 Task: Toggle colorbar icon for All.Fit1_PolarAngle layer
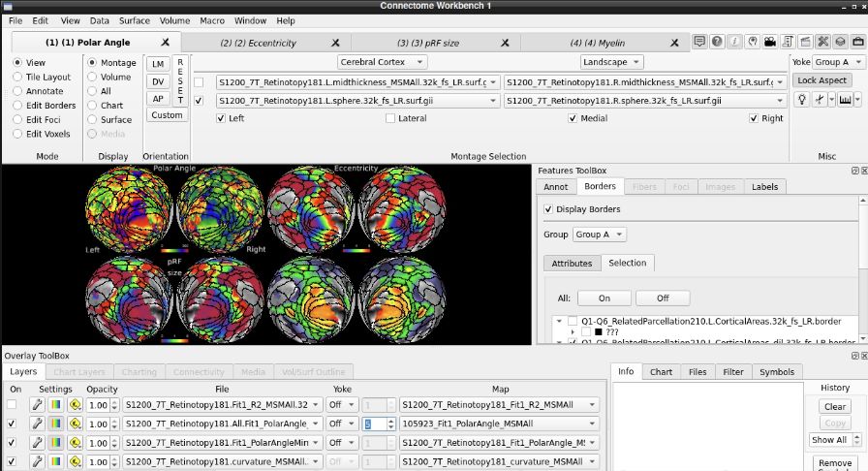click(56, 424)
